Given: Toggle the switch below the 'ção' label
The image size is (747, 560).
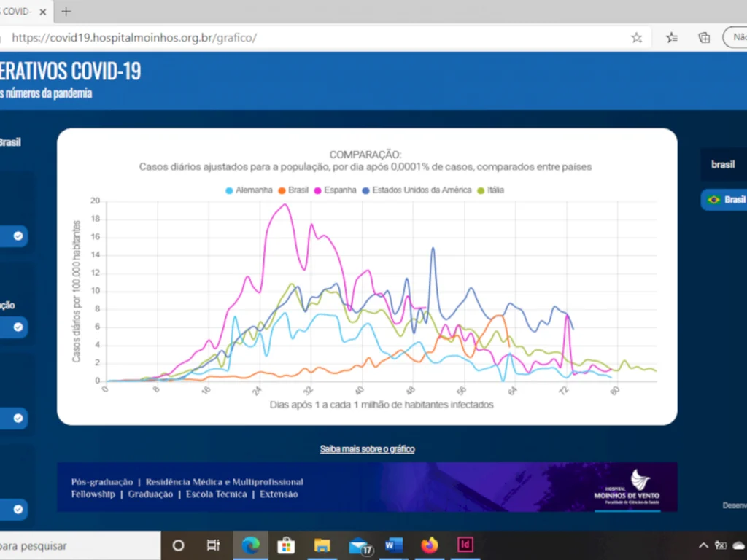Looking at the screenshot, I should [17, 327].
